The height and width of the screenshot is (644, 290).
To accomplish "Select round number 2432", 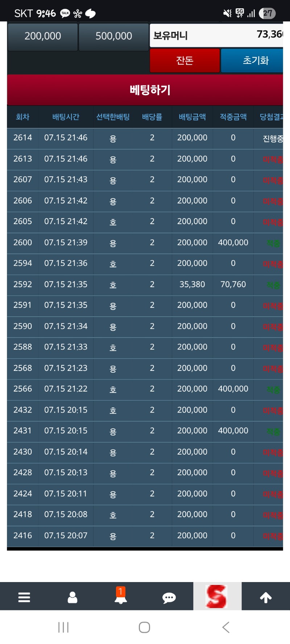I will click(22, 410).
